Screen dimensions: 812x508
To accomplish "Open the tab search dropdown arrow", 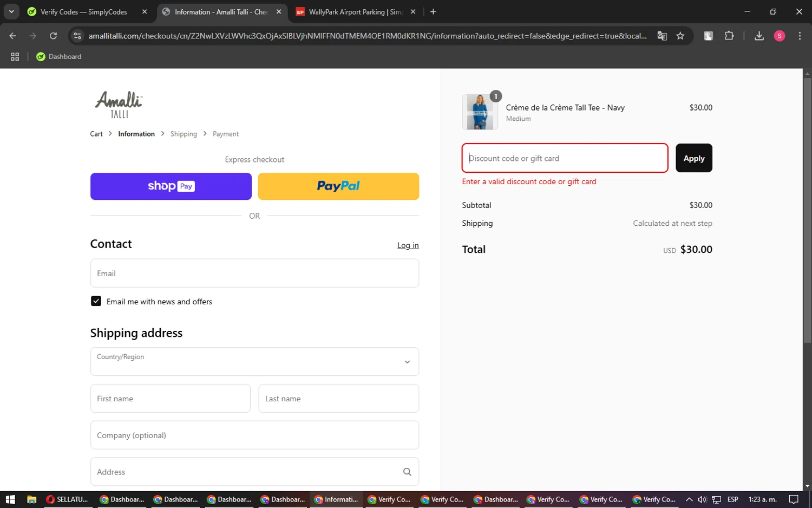I will (11, 11).
